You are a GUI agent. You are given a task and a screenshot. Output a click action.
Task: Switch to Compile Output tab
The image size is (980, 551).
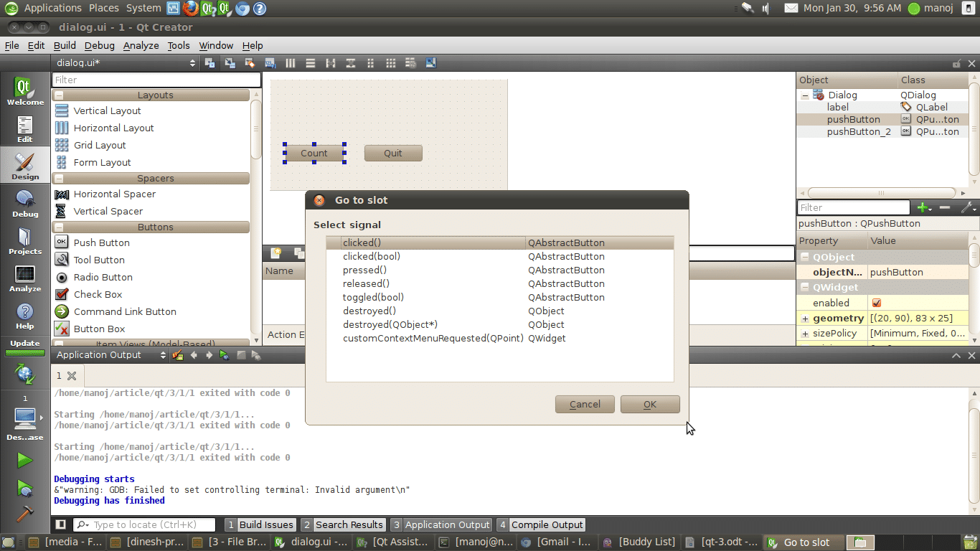pos(540,524)
